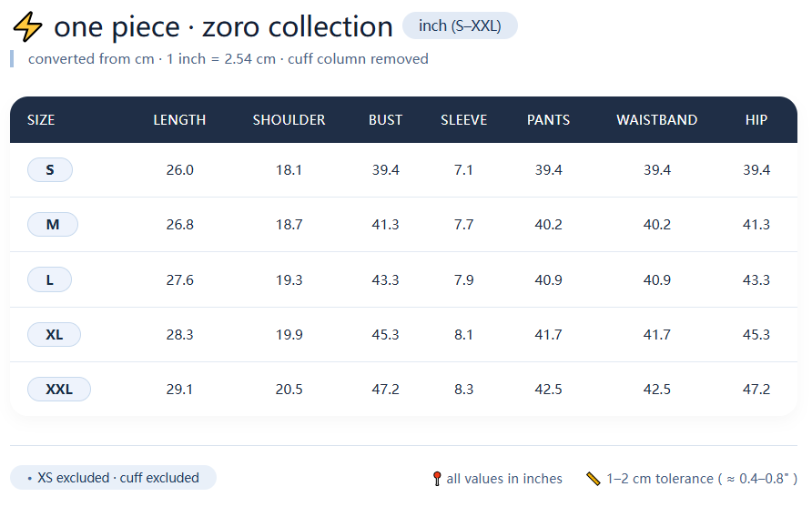812x507 pixels.
Task: Click the WAISTBAND column header
Action: pos(656,120)
